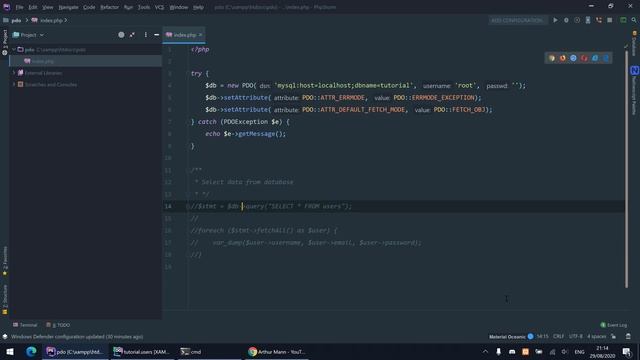Viewport: 640px width, 360px height.
Task: Open the File menu
Action: pos(19,7)
